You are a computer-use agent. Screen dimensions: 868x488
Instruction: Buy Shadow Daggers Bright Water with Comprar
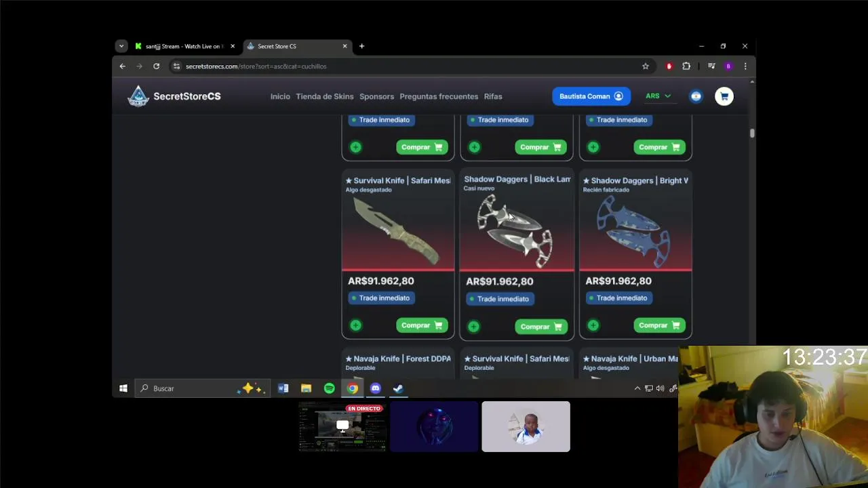[x=659, y=325]
